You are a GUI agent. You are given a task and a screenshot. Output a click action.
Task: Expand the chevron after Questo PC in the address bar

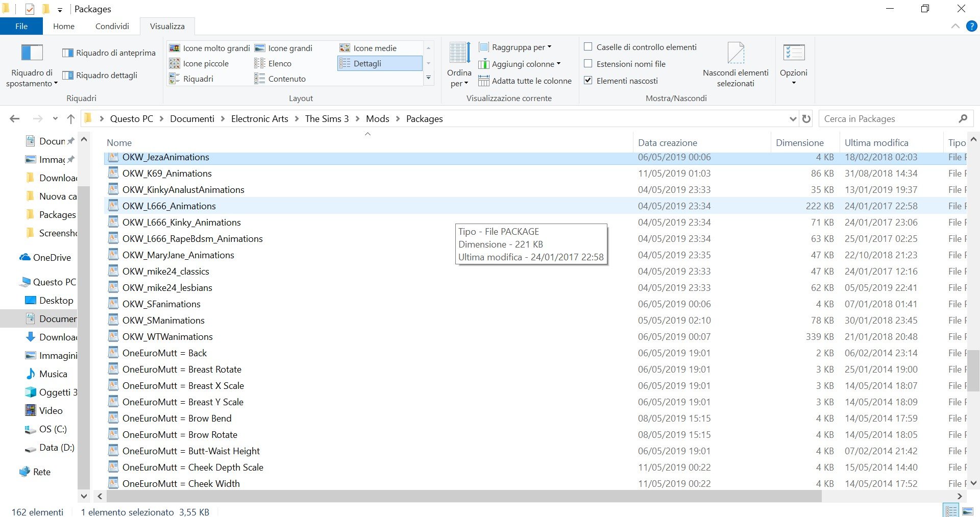pos(161,119)
